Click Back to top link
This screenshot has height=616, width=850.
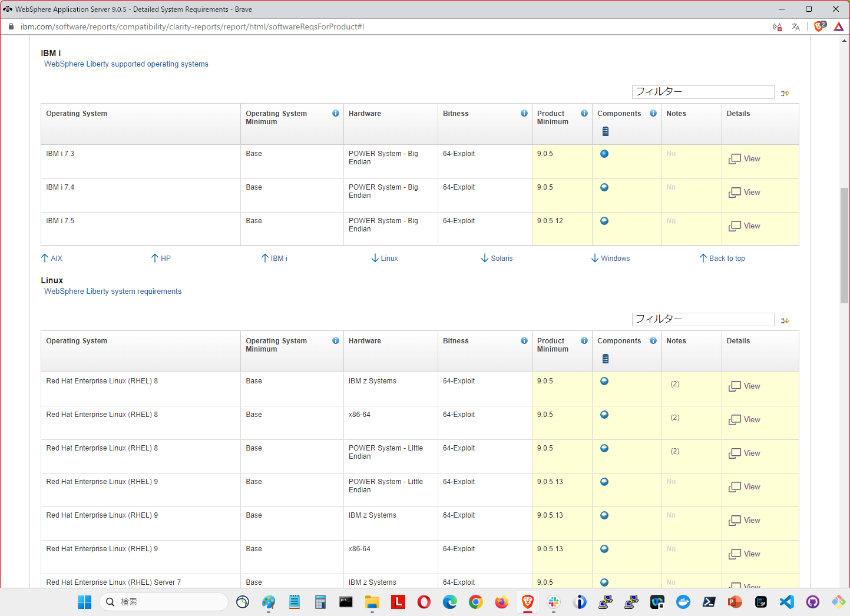[722, 258]
